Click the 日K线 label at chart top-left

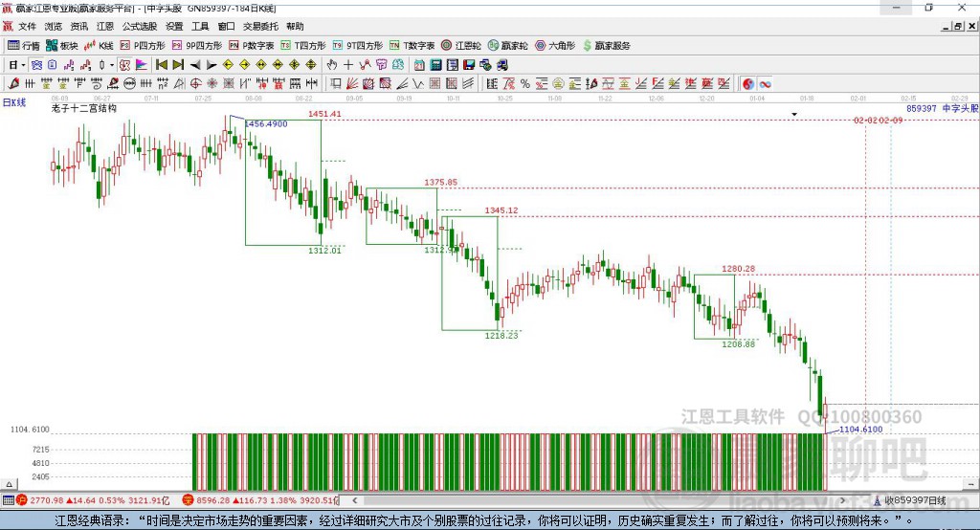(14, 101)
